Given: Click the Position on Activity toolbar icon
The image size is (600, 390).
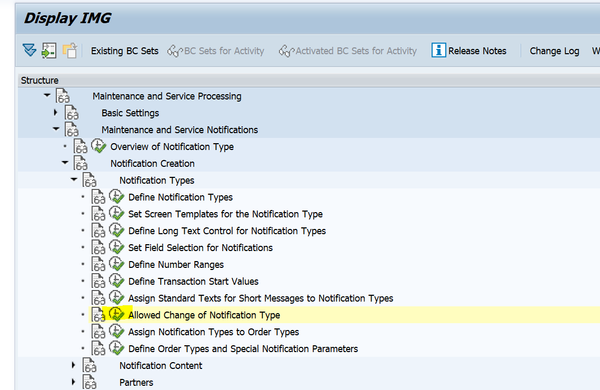Looking at the screenshot, I should pos(49,51).
